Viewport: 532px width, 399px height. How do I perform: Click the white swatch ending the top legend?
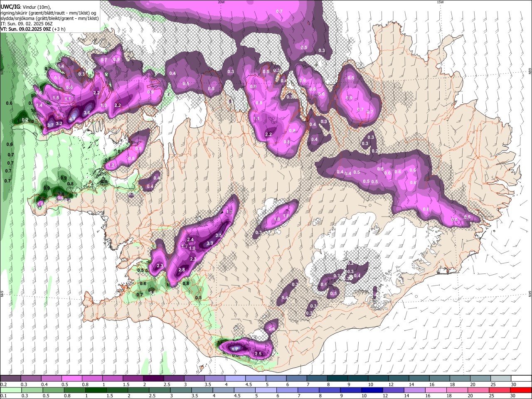(521, 378)
